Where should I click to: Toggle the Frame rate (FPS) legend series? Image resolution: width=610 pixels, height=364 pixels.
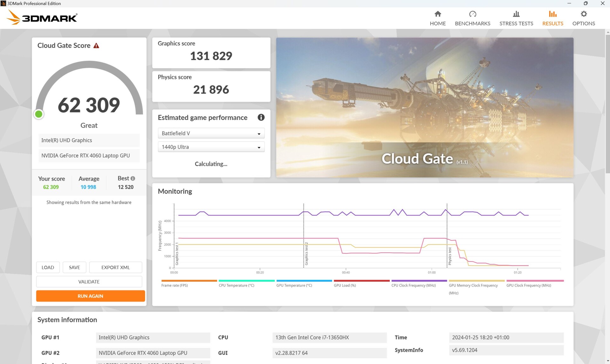point(174,285)
